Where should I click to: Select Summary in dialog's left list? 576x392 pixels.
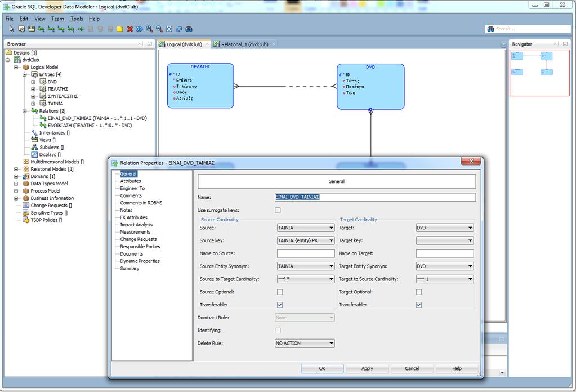130,269
